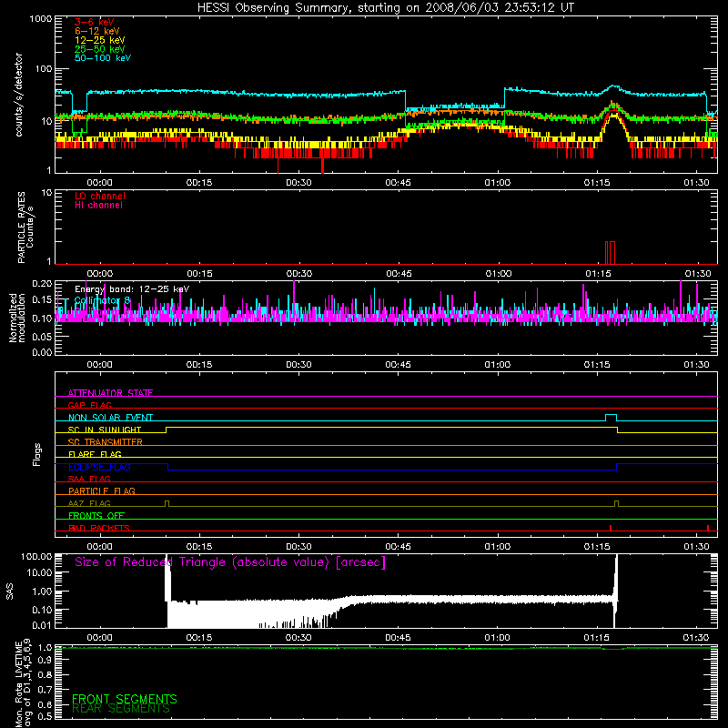Click the SAS white spike near 01:18

tap(616, 591)
